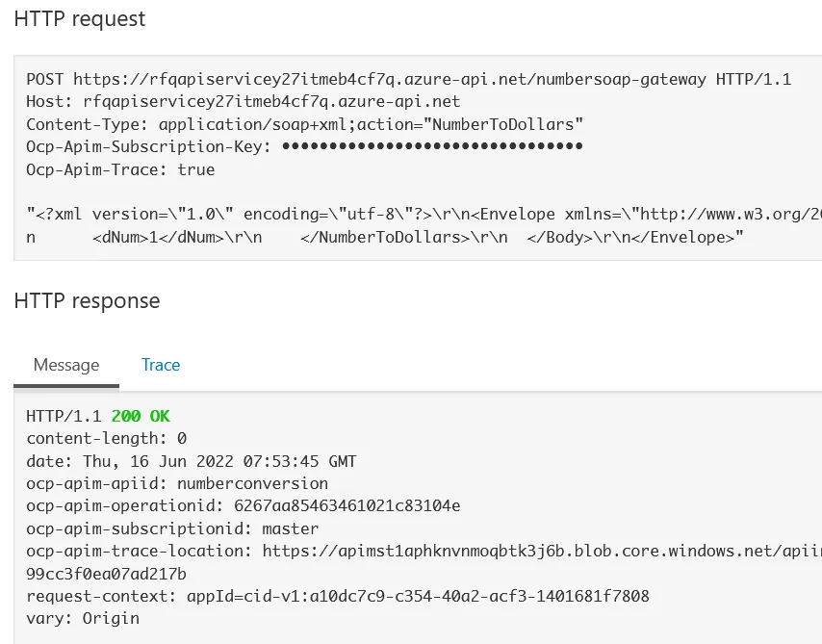Click the HTTP response heading
Screen dimensions: 822x644
click(x=87, y=300)
